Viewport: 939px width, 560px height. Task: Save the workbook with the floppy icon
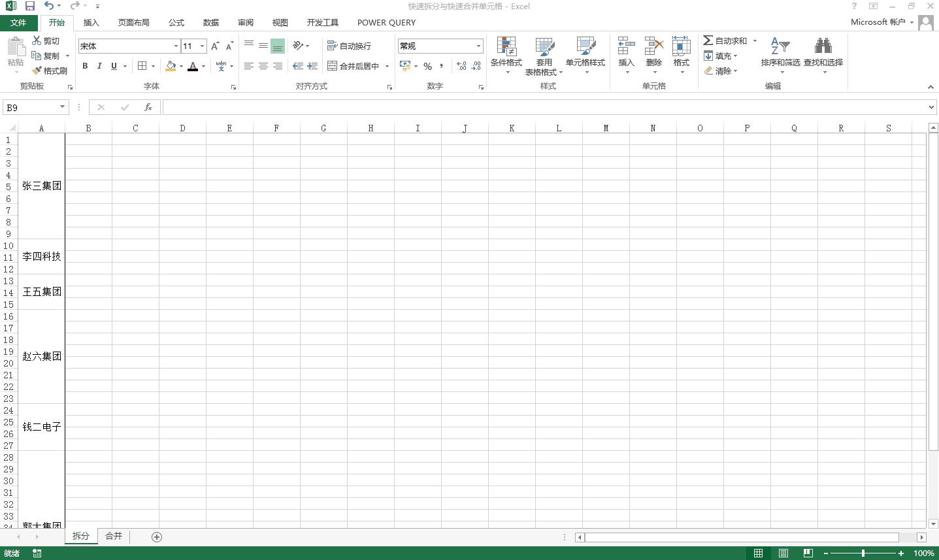tap(29, 6)
